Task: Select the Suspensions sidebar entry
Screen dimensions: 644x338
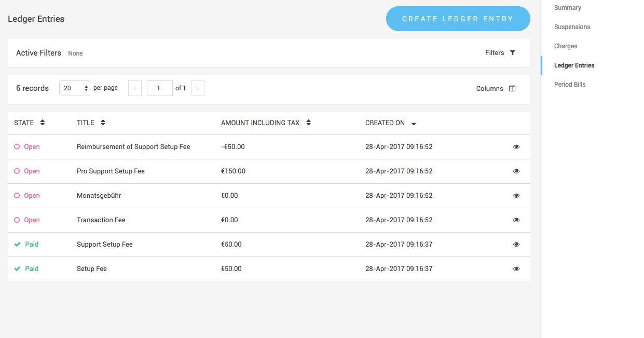Action: [x=572, y=26]
